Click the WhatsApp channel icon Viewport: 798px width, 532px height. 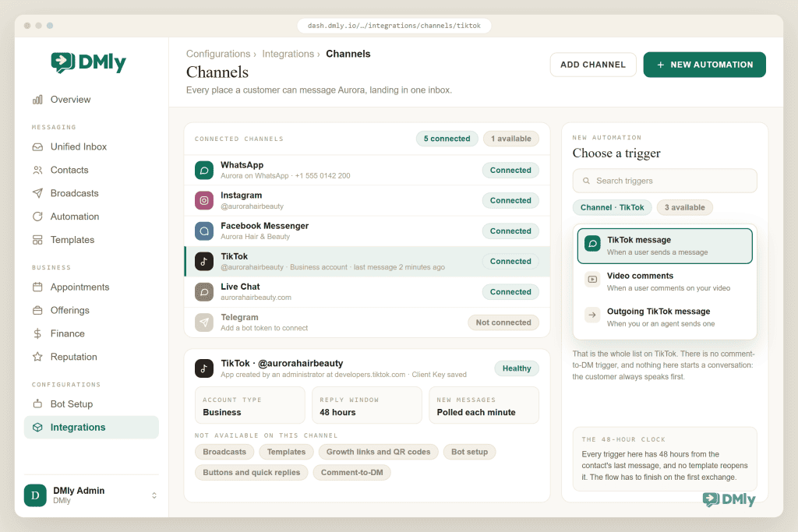(204, 171)
